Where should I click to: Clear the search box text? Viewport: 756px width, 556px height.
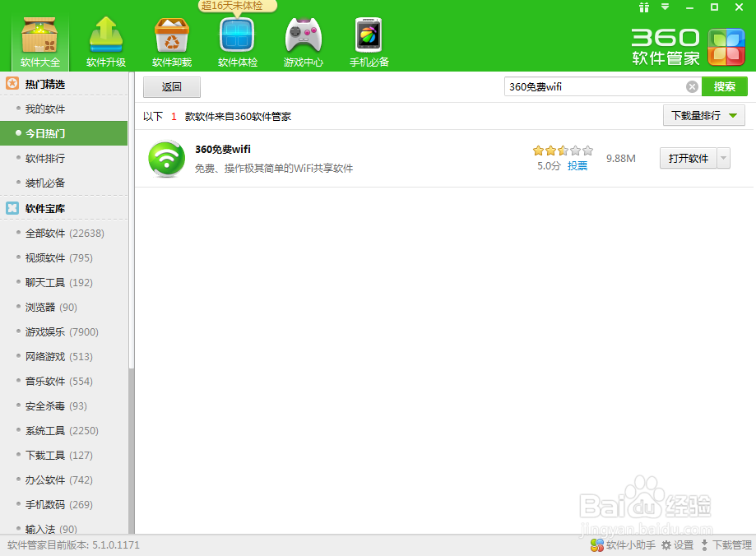[x=692, y=87]
